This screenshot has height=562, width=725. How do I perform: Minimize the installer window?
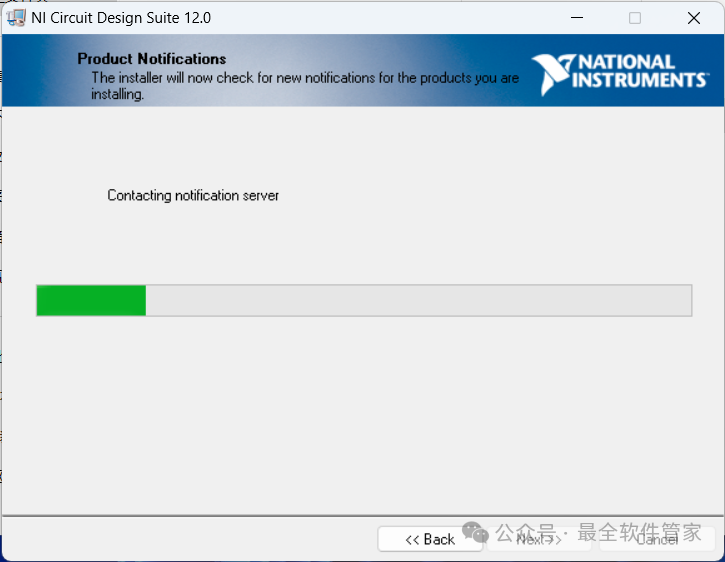576,18
